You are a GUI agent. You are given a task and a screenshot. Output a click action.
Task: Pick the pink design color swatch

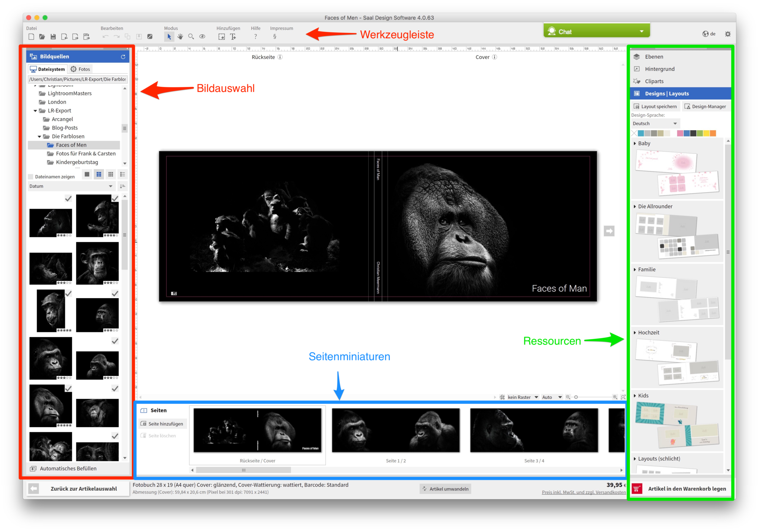tap(680, 133)
